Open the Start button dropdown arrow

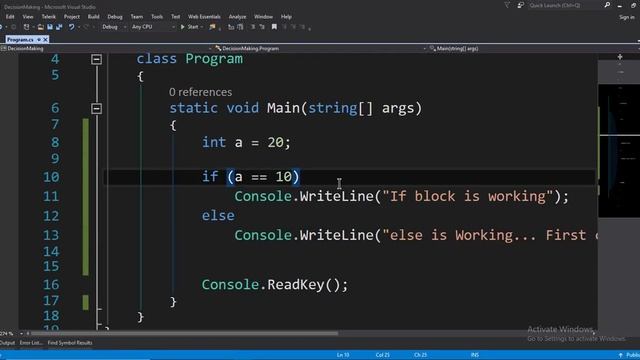point(202,27)
